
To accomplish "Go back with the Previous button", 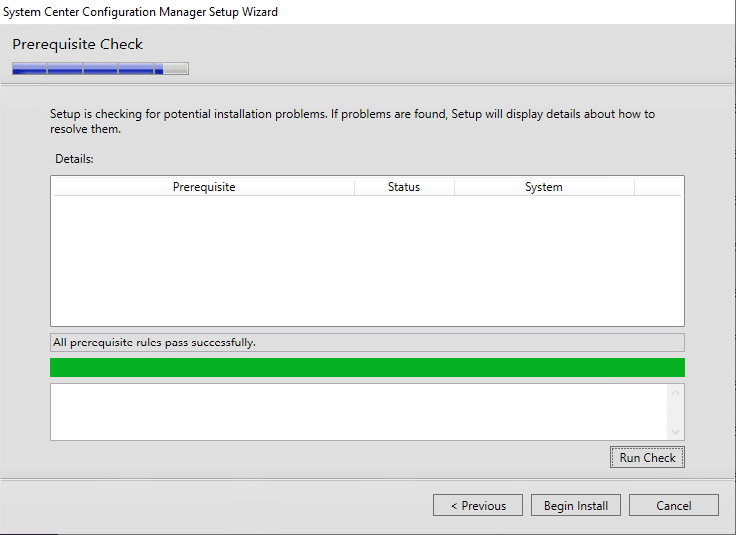I will (x=477, y=505).
